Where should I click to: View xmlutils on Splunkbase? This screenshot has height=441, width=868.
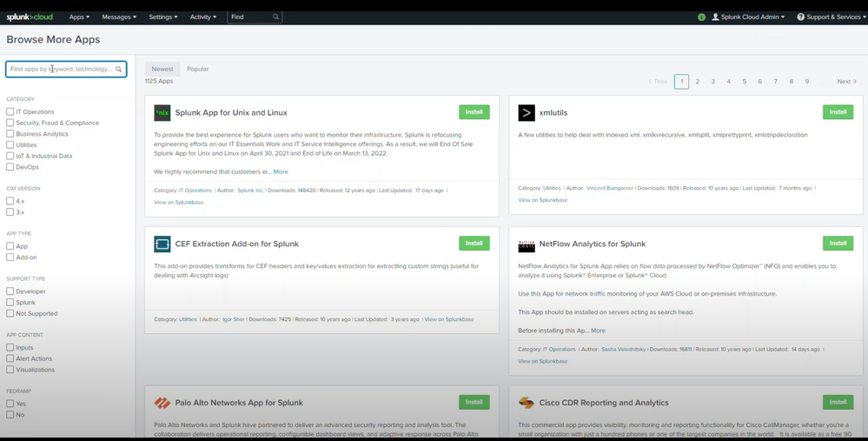pos(542,200)
